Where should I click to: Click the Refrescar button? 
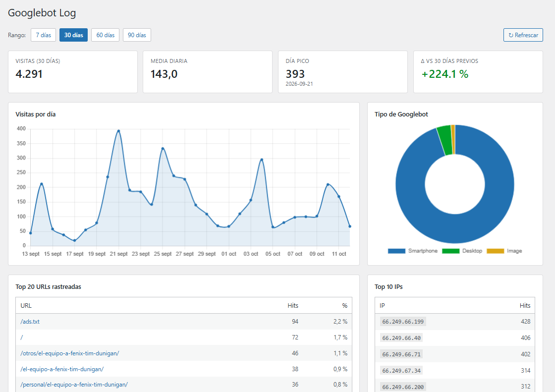click(x=523, y=35)
